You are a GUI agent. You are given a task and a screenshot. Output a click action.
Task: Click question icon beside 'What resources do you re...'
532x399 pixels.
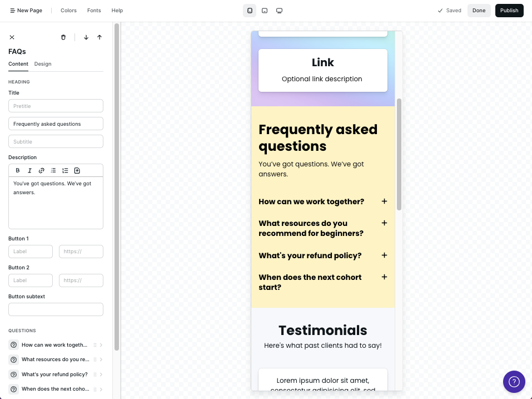[x=13, y=359]
